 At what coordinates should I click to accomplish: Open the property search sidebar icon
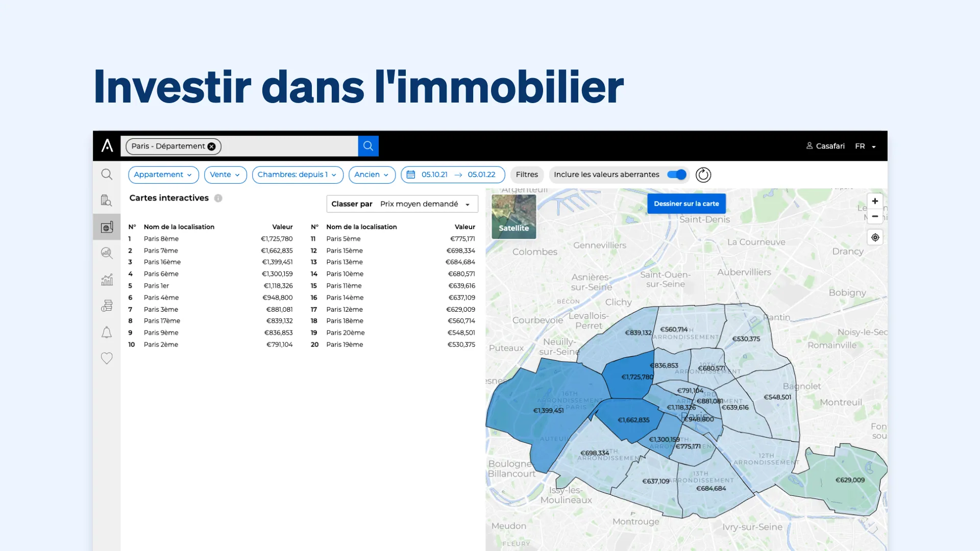(107, 201)
